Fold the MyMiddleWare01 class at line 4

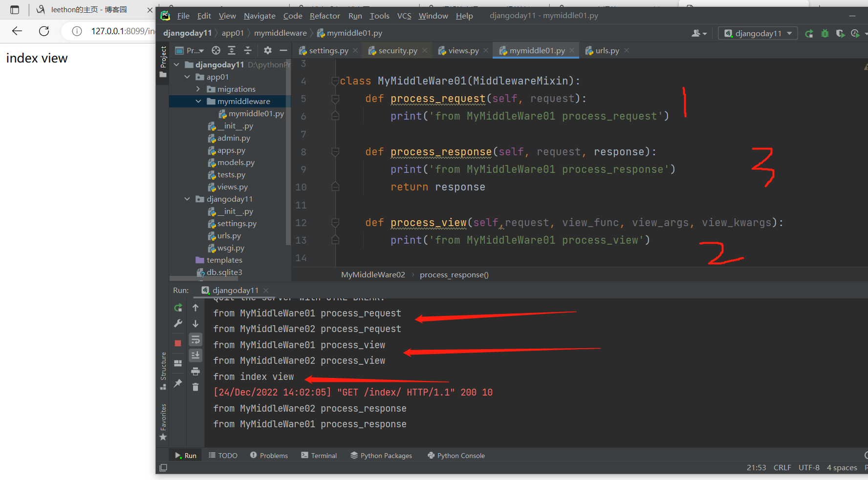point(335,81)
